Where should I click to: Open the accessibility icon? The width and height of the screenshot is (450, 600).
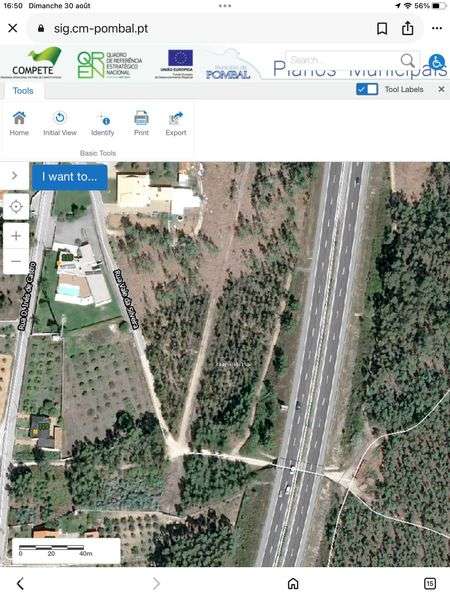(x=437, y=62)
